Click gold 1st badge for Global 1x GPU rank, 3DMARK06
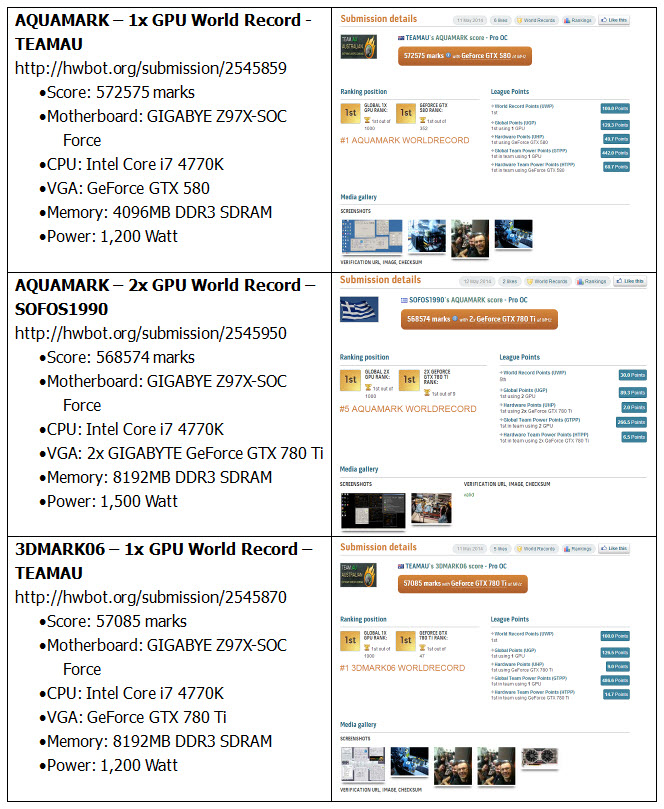 (x=350, y=641)
